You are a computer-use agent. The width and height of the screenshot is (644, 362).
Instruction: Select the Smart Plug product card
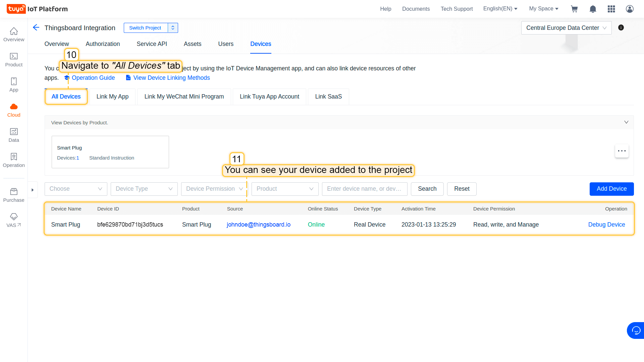click(110, 152)
